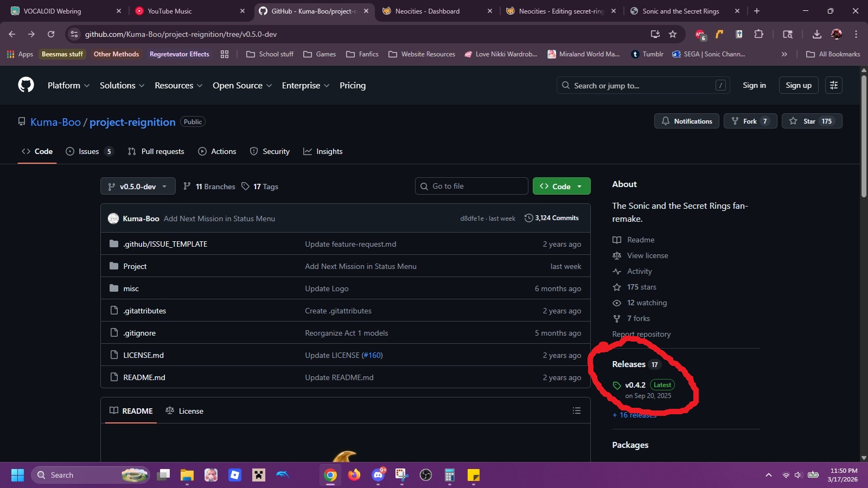The image size is (868, 488).
Task: Click the GitHub Octocat logo
Action: [26, 85]
